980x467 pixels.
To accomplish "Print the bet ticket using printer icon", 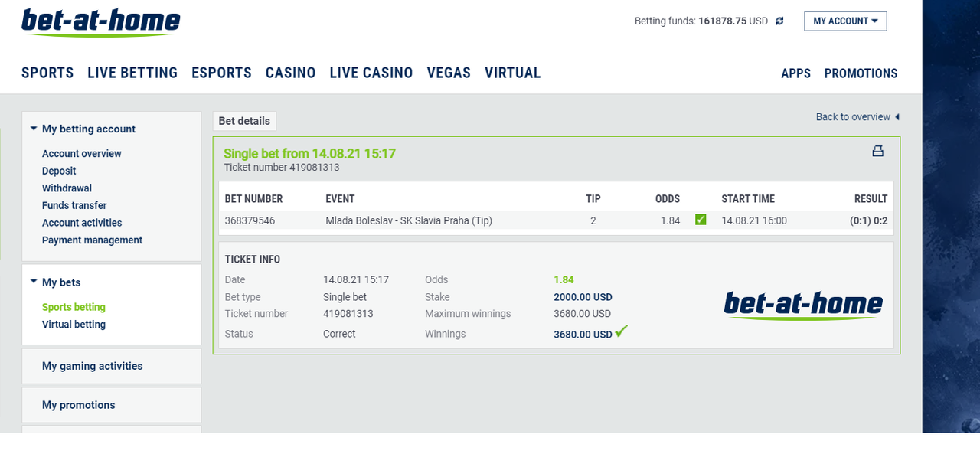I will coord(877,151).
